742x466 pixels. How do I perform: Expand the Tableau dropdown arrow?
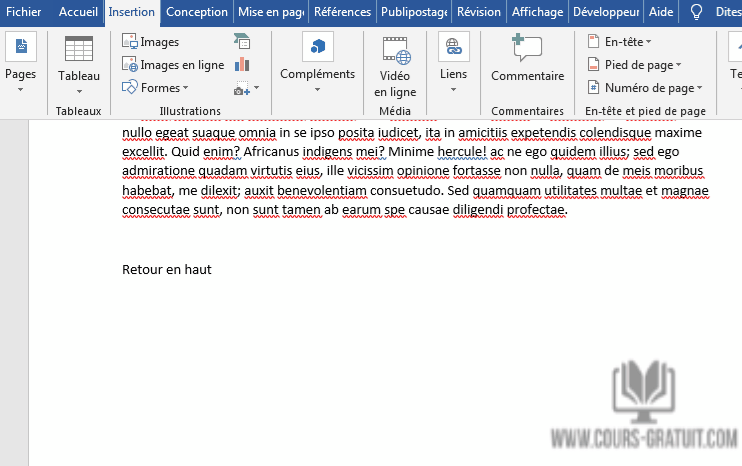pyautogui.click(x=79, y=91)
